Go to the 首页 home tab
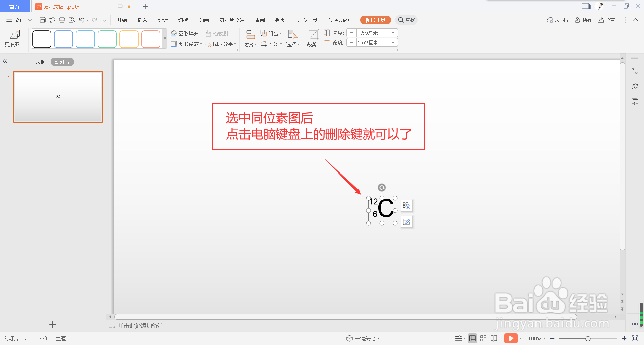Image resolution: width=644 pixels, height=345 pixels. point(15,6)
